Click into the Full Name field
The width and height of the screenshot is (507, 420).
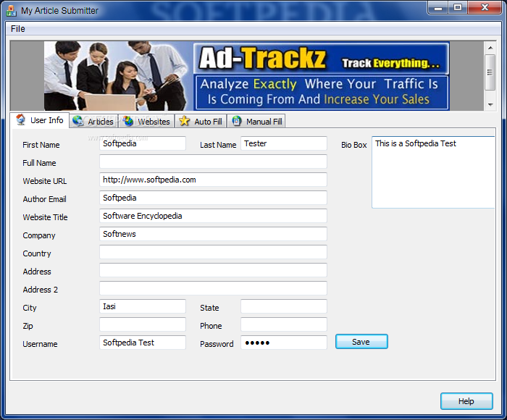[213, 161]
